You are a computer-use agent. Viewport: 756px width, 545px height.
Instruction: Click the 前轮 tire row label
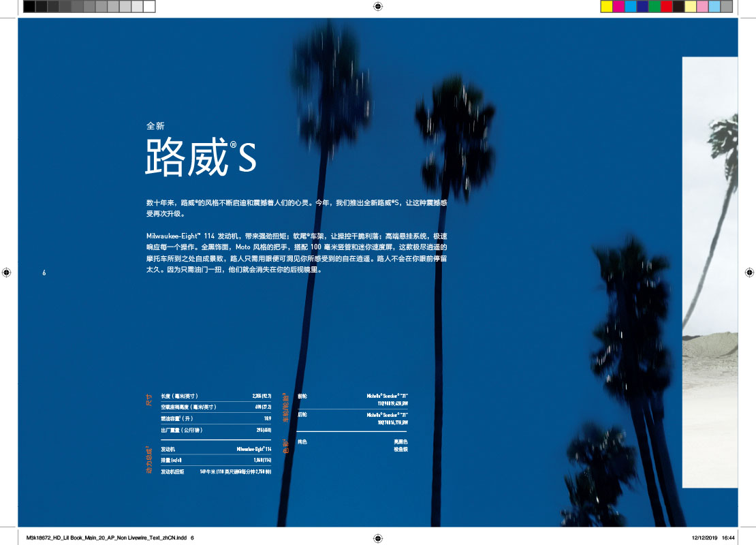click(x=302, y=396)
